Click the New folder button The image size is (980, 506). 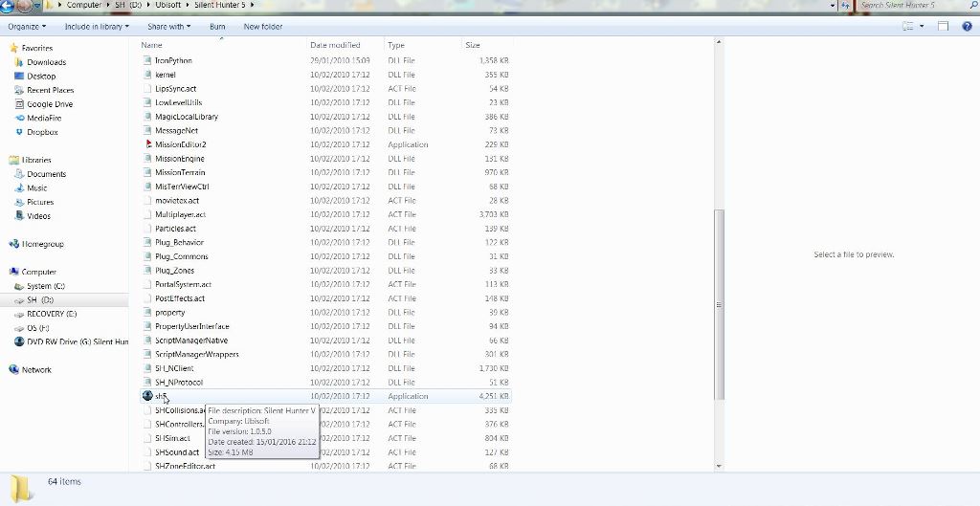[x=263, y=26]
